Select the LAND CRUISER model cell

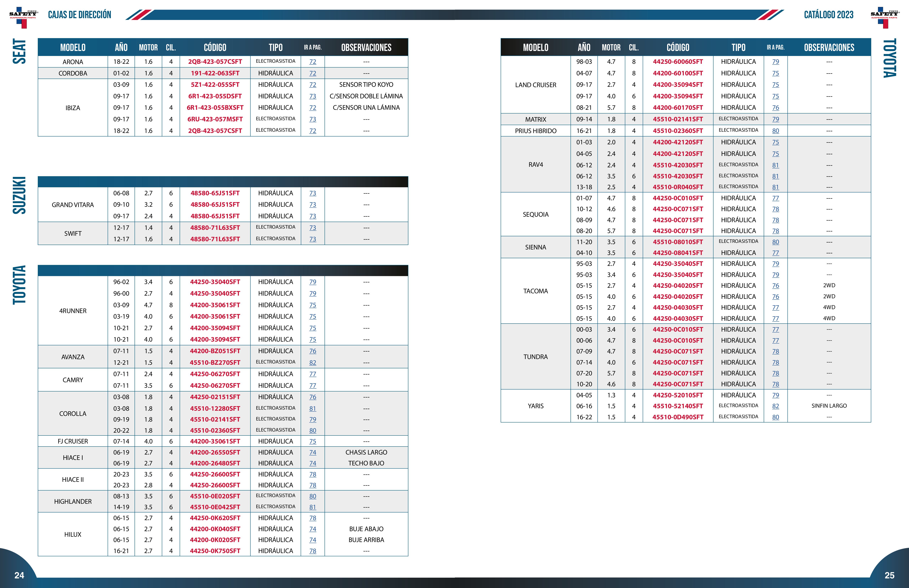pos(536,85)
